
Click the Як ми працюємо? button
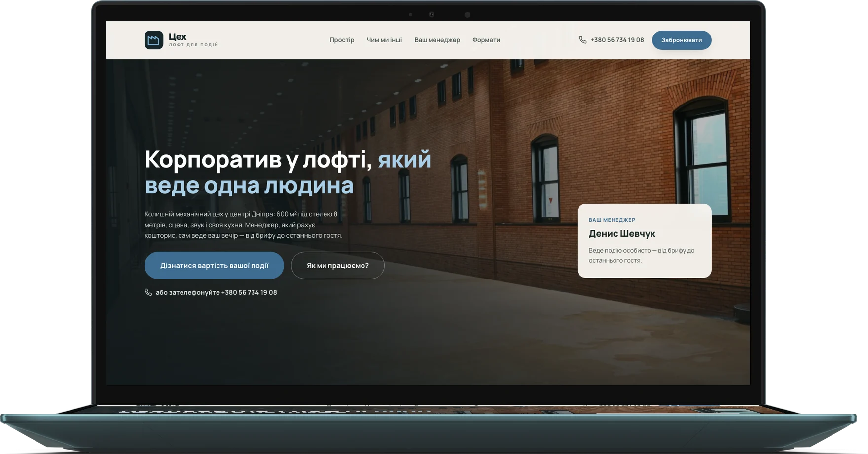(338, 265)
